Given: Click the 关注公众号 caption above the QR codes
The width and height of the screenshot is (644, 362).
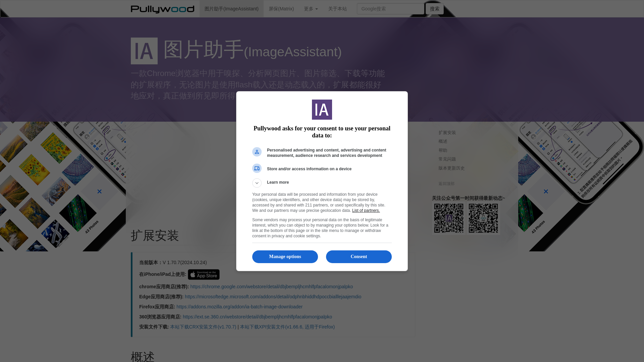Looking at the screenshot, I should (x=468, y=198).
